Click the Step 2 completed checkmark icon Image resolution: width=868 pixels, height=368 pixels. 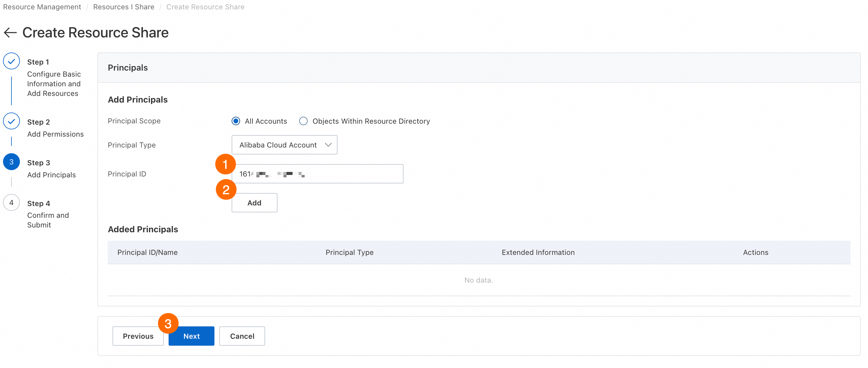click(x=11, y=121)
